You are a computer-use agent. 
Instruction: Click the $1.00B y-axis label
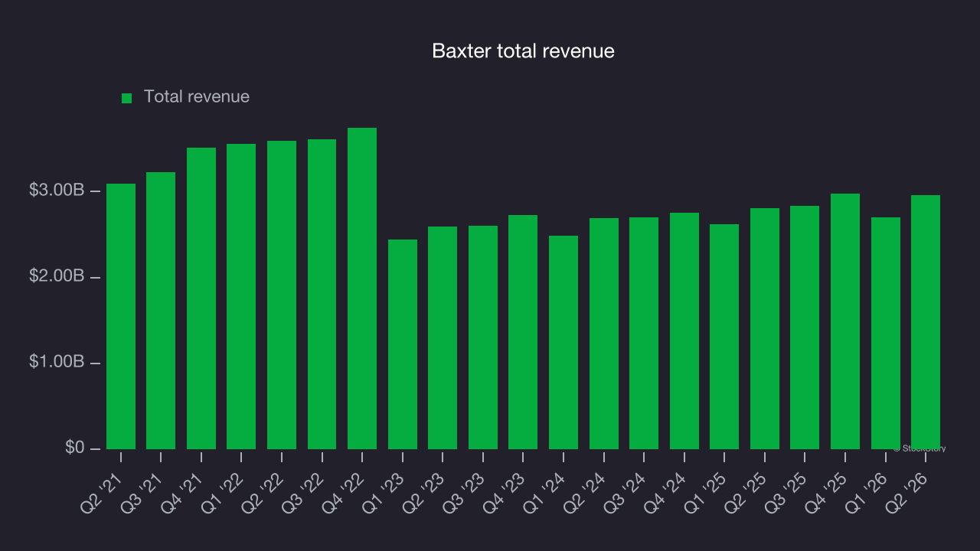pos(56,362)
